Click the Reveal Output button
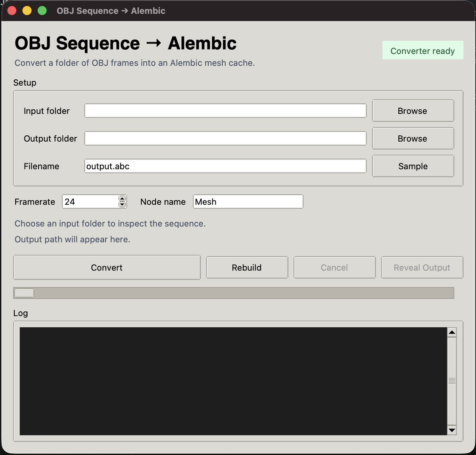Image resolution: width=476 pixels, height=455 pixels. tap(422, 268)
